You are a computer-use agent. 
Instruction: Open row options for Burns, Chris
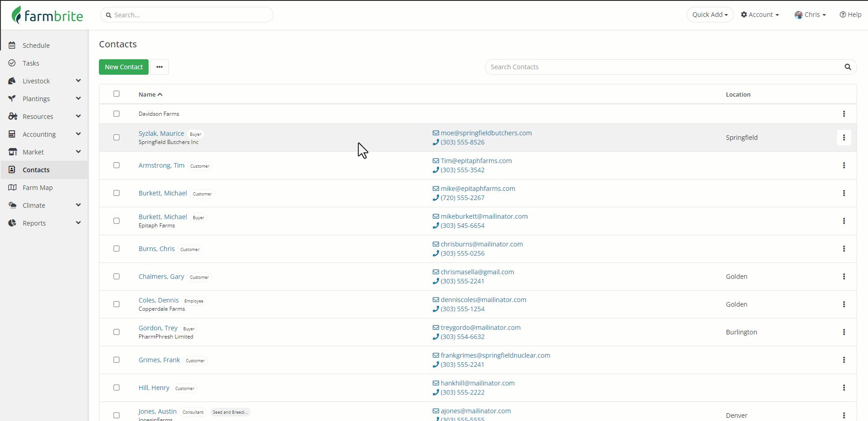(x=844, y=249)
